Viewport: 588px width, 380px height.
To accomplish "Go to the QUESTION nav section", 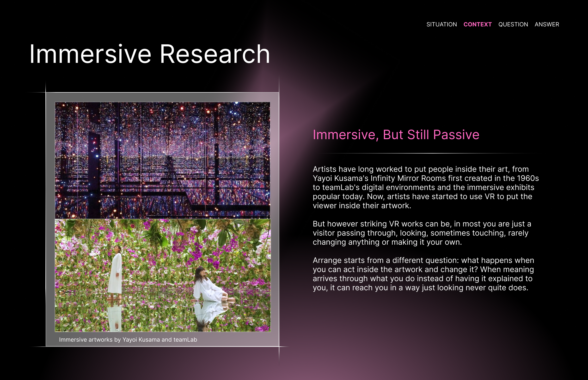I will coord(513,24).
